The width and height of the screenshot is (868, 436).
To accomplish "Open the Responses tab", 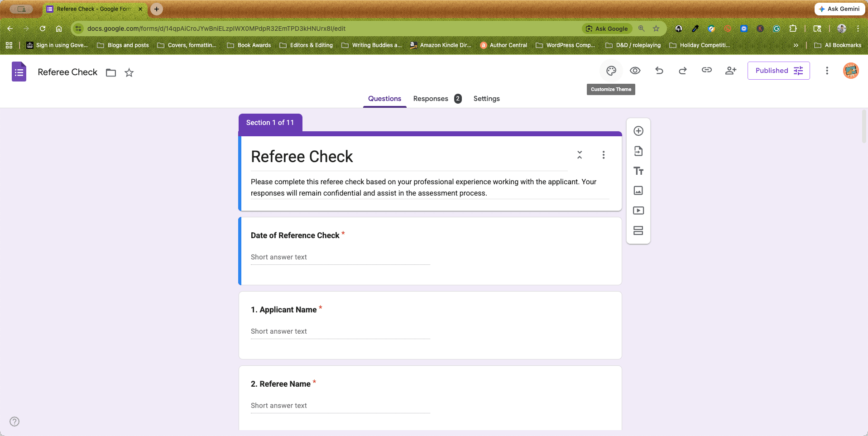I will tap(437, 99).
